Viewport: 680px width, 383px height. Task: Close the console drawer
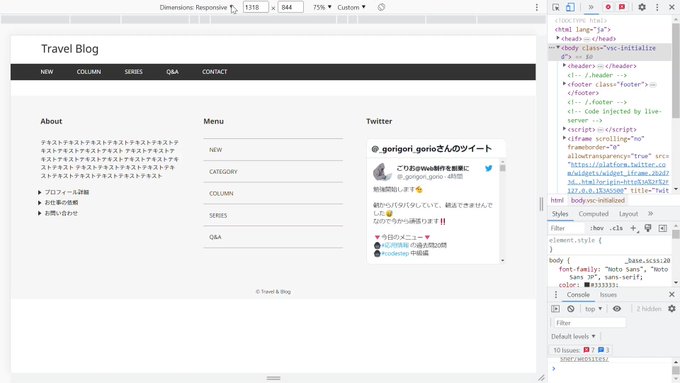pos(672,295)
